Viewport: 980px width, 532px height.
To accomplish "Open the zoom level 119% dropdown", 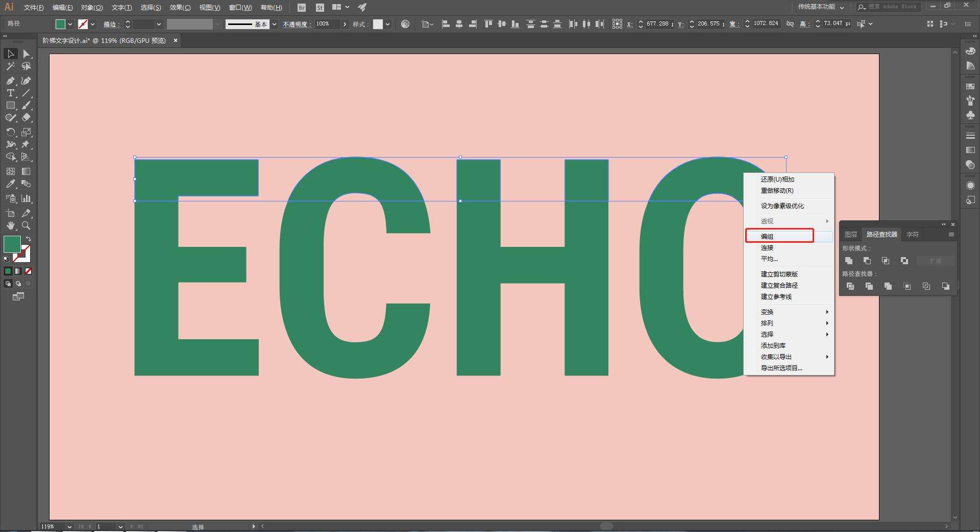I will 69,526.
